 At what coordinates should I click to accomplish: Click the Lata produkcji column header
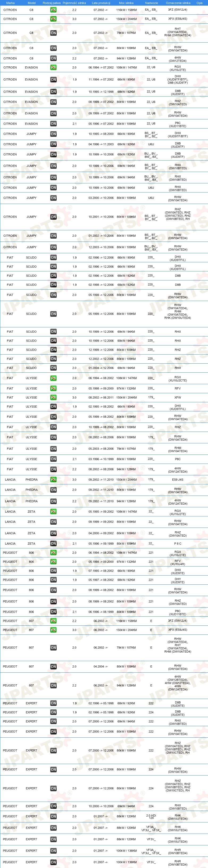point(101,3)
